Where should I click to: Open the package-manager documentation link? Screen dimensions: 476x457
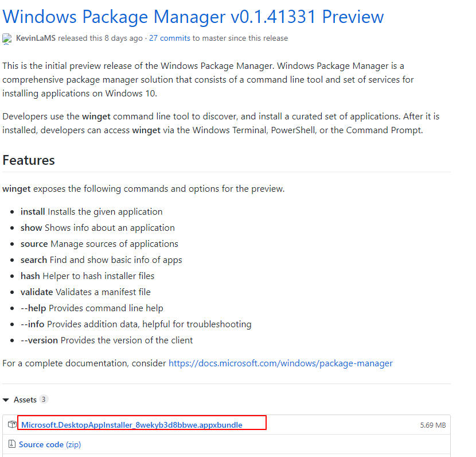click(280, 363)
